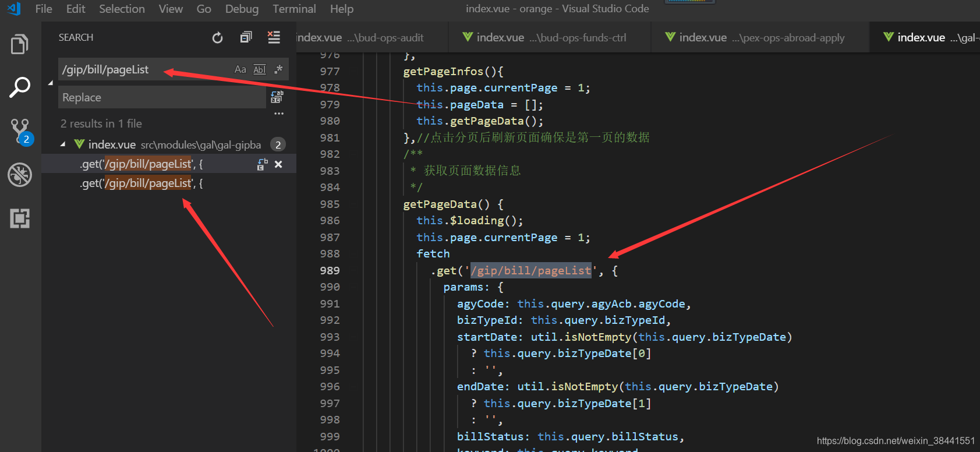Click the highlighted '/gip/bill/pageList' string in editor

(531, 270)
